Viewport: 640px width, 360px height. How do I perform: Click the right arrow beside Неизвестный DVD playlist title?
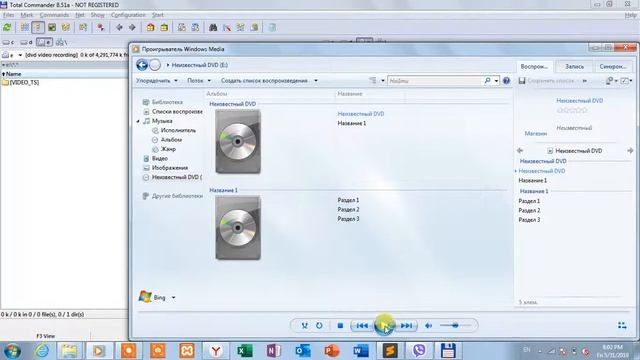coord(630,151)
